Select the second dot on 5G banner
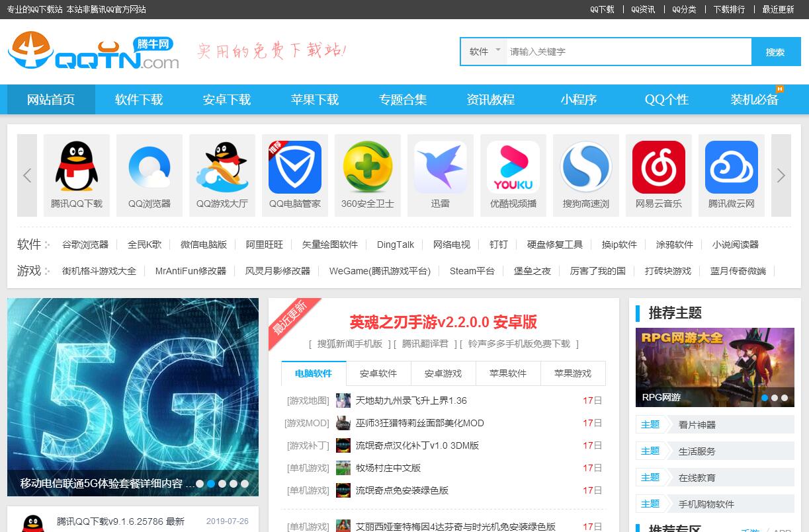The image size is (809, 532). tap(211, 484)
